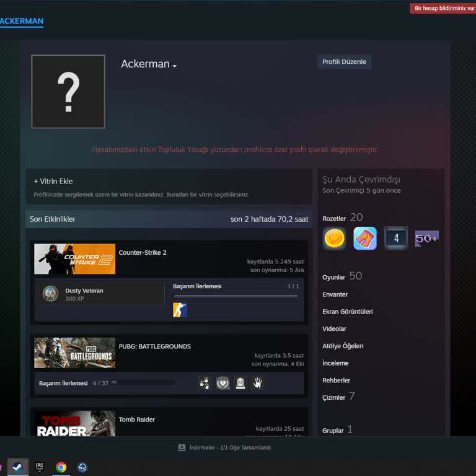Click the PUBG tombstone achievement icon
The width and height of the screenshot is (476, 476).
[x=240, y=383]
